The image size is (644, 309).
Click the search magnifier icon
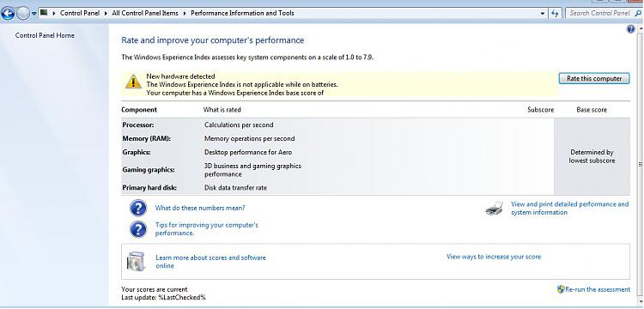click(x=638, y=13)
